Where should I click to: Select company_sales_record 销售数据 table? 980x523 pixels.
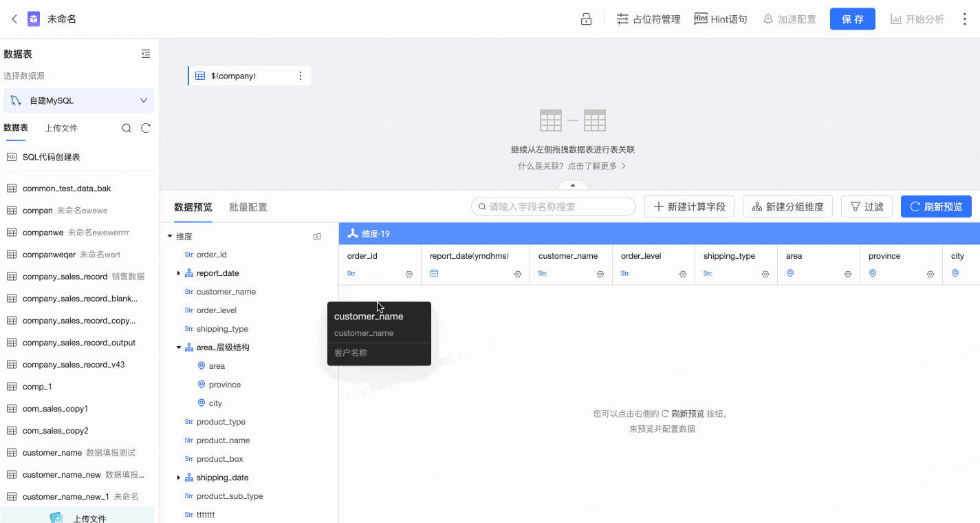83,277
